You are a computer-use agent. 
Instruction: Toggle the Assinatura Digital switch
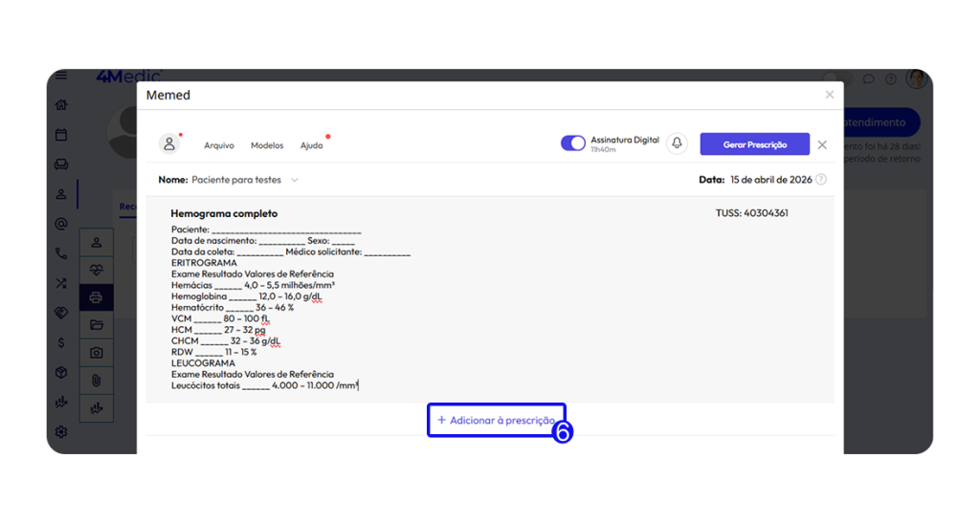pyautogui.click(x=572, y=143)
